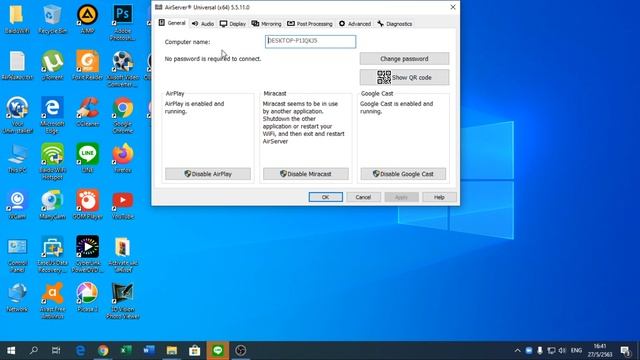The width and height of the screenshot is (640, 360).
Task: Select the Picasa 3 desktop icon
Action: click(x=87, y=298)
